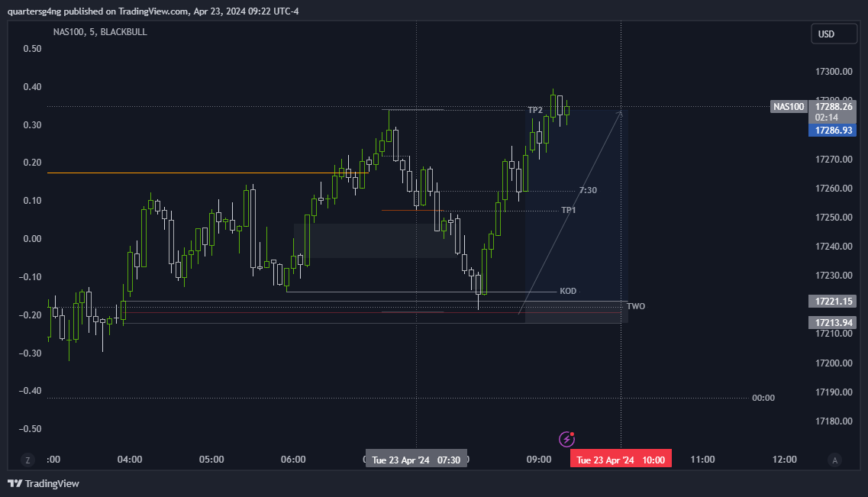Click the −0.50 left scale value
868x497 pixels.
[31, 429]
